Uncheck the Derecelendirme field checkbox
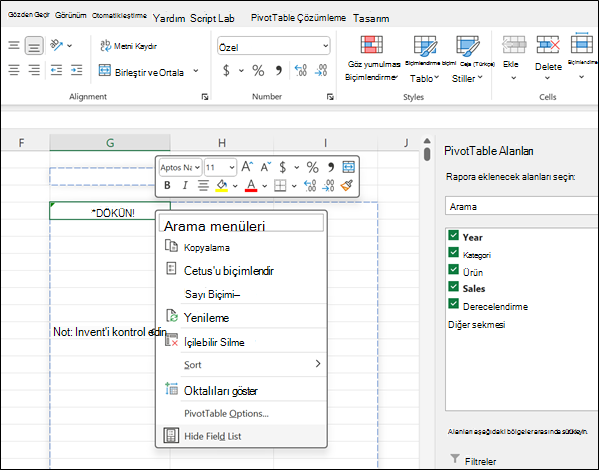Screen dimensions: 599x470 coord(453,304)
